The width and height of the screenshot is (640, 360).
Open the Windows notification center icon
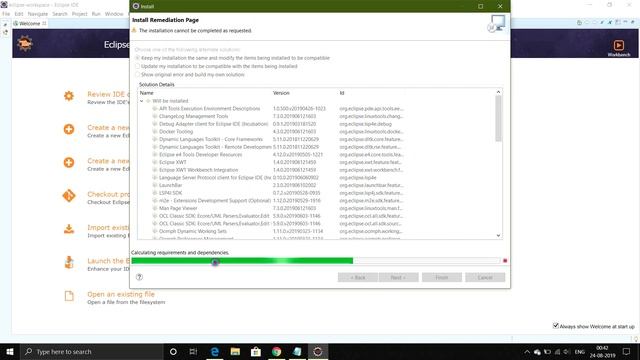(626, 351)
